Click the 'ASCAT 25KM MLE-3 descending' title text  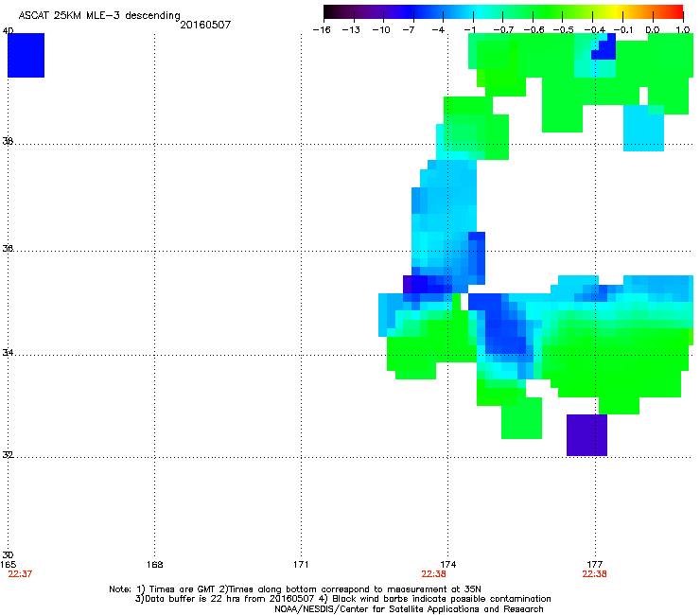point(99,16)
